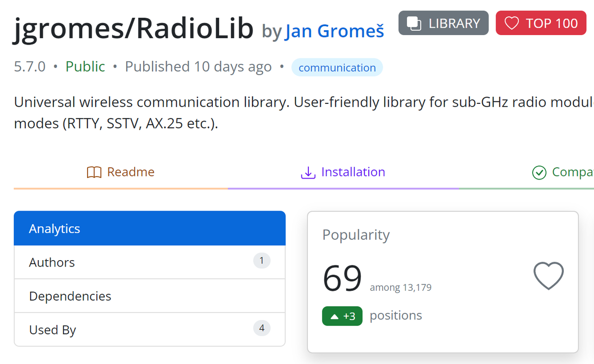Switch to the Installation tab

pyautogui.click(x=343, y=172)
